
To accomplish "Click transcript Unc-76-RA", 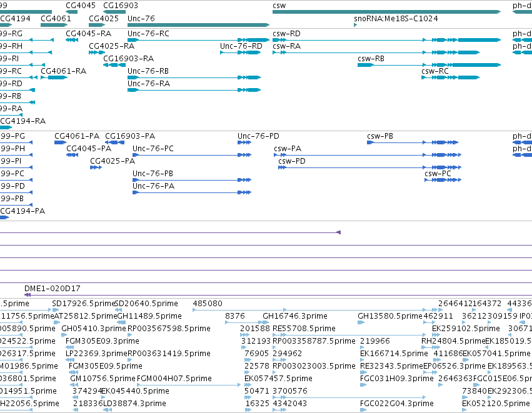I will (x=194, y=90).
